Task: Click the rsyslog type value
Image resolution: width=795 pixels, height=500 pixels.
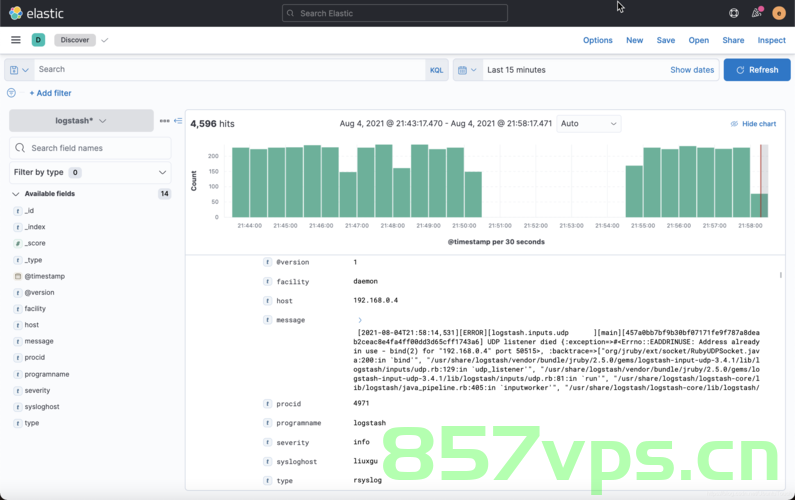Action: [367, 480]
